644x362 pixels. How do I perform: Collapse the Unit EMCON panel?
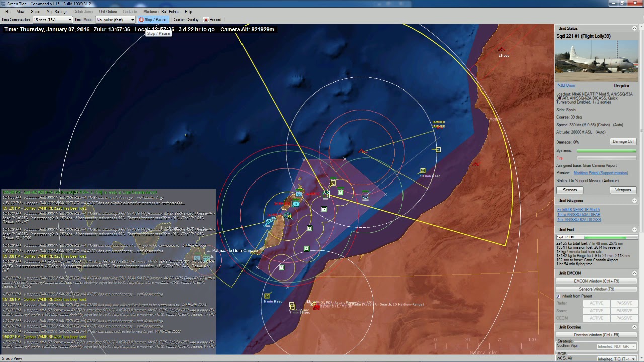(634, 273)
